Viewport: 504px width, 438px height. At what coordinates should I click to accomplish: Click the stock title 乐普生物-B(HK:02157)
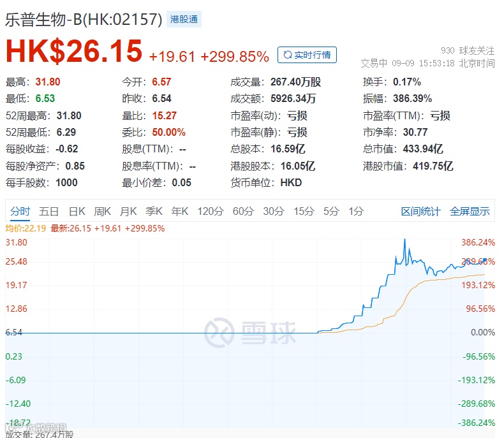coord(84,20)
